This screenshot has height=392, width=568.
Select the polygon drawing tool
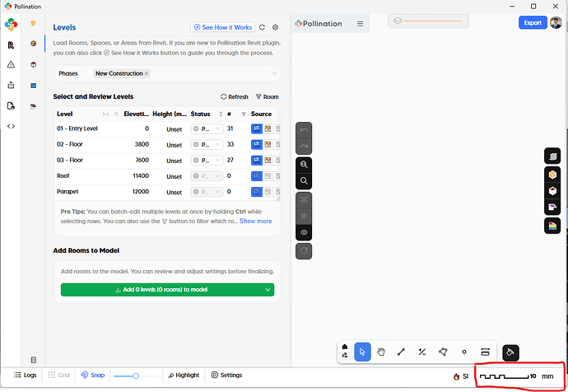coord(443,352)
